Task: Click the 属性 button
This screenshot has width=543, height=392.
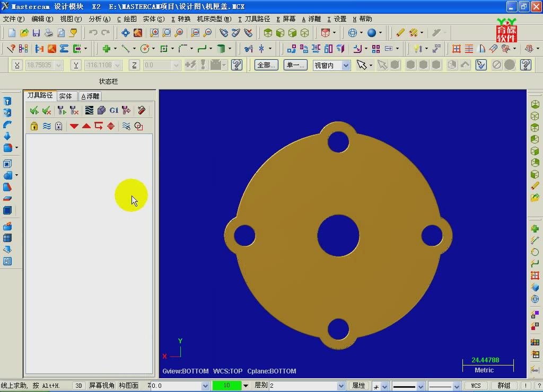Action: click(x=359, y=386)
